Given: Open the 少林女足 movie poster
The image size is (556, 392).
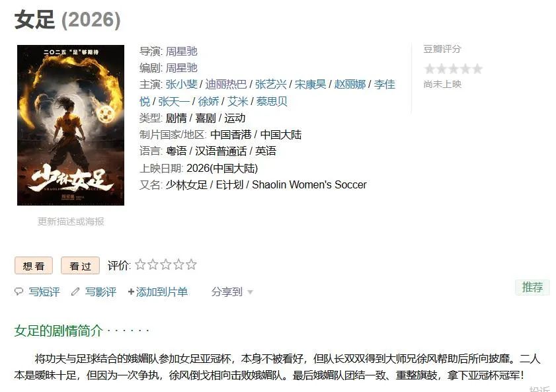Looking at the screenshot, I should coord(71,125).
